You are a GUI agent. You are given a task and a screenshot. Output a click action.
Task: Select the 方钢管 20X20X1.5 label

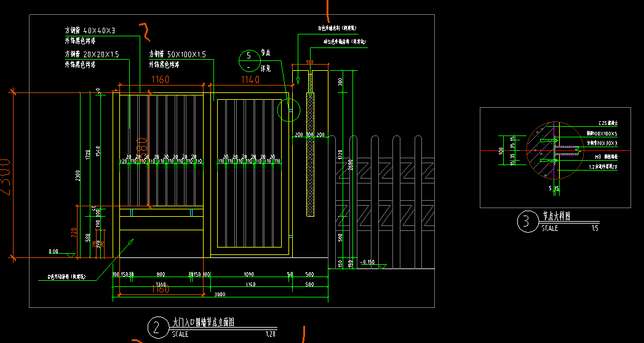(92, 54)
